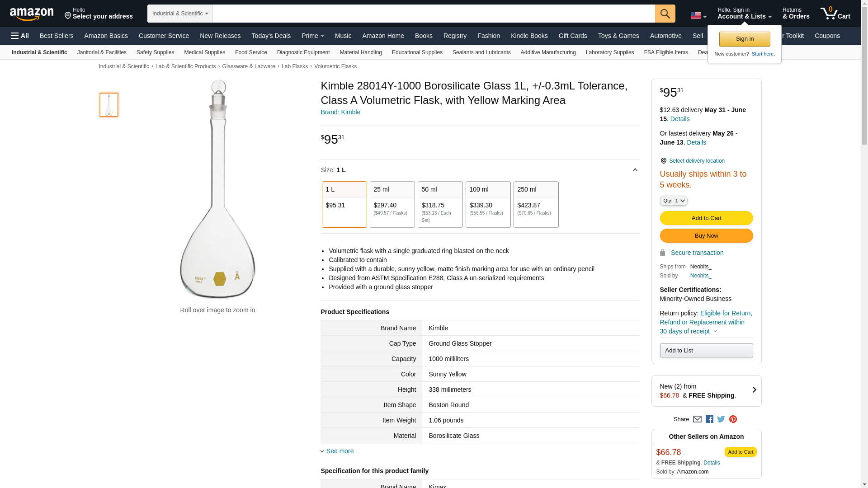Open Today's Deals in navigation bar
Image resolution: width=868 pixels, height=488 pixels.
pyautogui.click(x=271, y=36)
